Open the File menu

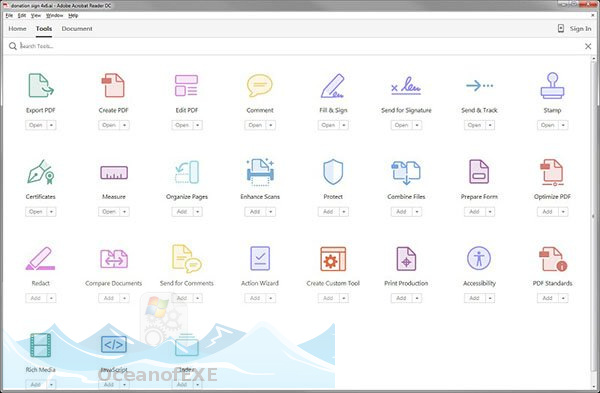[9, 15]
